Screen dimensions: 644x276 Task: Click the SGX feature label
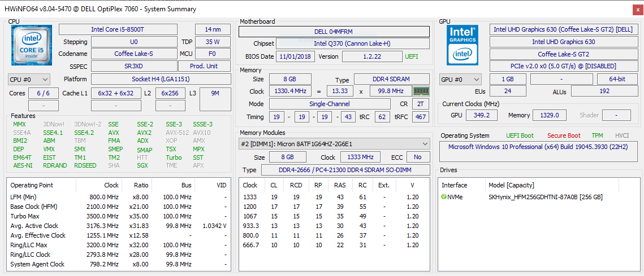tap(144, 166)
